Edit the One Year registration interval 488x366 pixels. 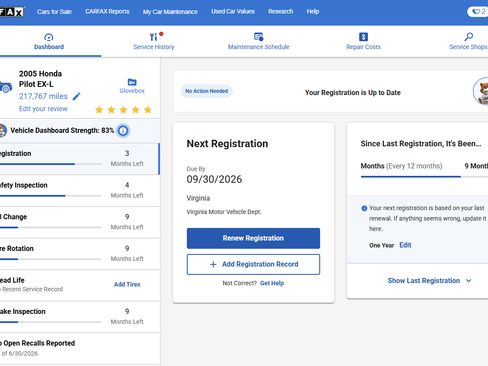pyautogui.click(x=405, y=245)
